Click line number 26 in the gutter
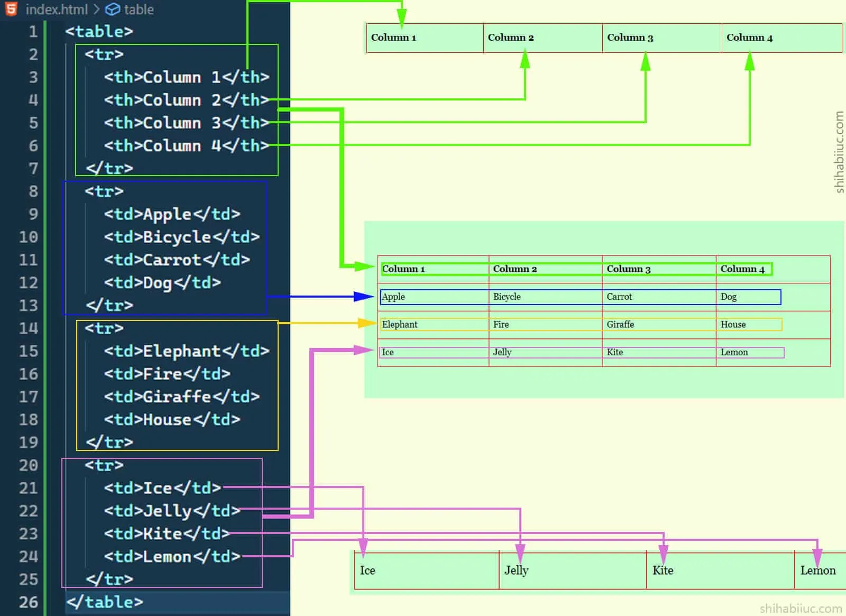The image size is (846, 616). tap(29, 602)
